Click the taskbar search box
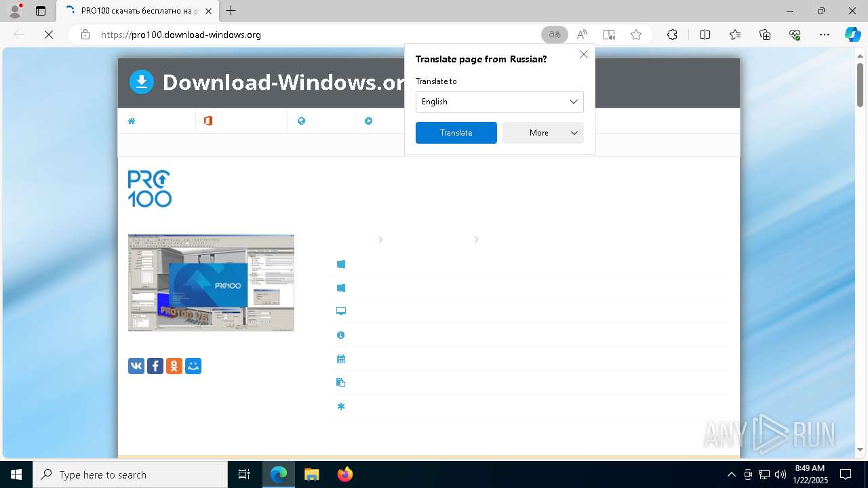This screenshot has height=488, width=868. tap(130, 474)
